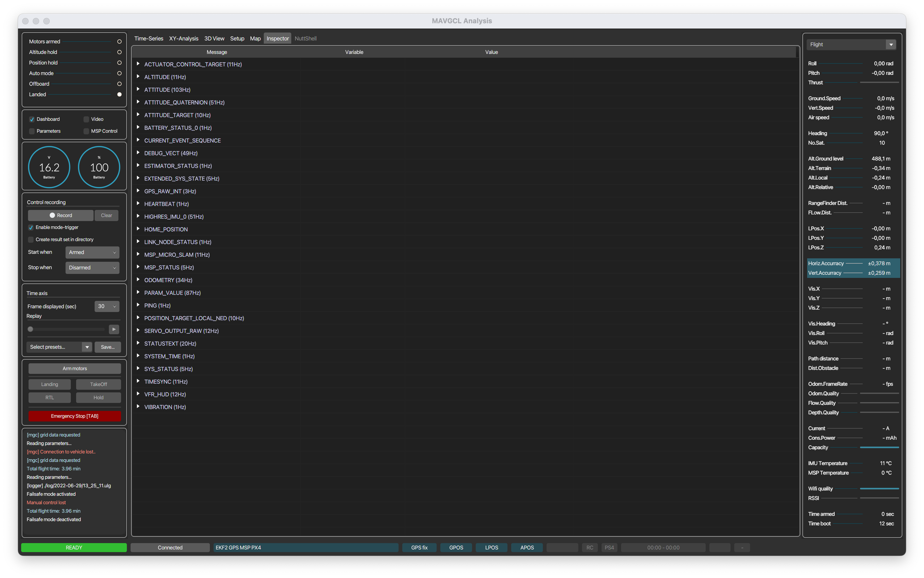Click the Arm motors button

pyautogui.click(x=75, y=369)
